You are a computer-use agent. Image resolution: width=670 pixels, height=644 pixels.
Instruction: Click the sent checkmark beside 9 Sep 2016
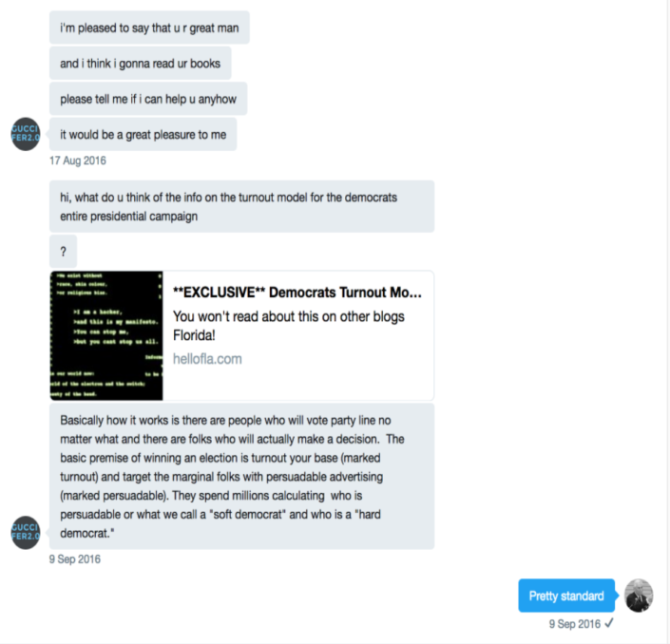pos(609,623)
